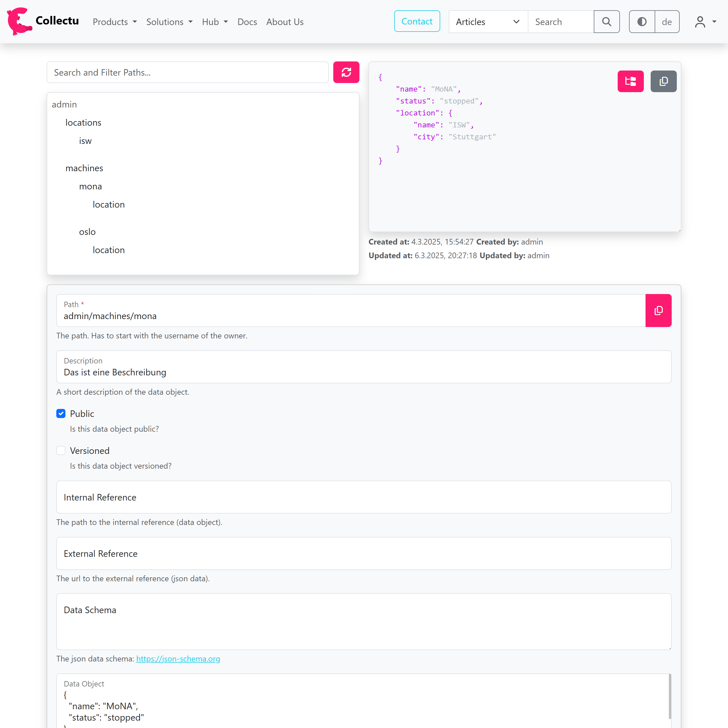
Task: Copy the path with the pink copy button
Action: point(658,310)
